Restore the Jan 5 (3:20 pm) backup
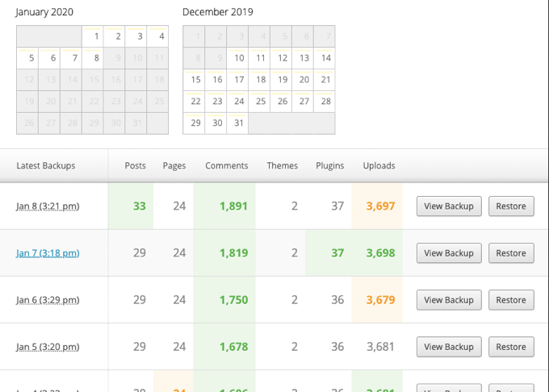549x392 pixels. [x=511, y=346]
